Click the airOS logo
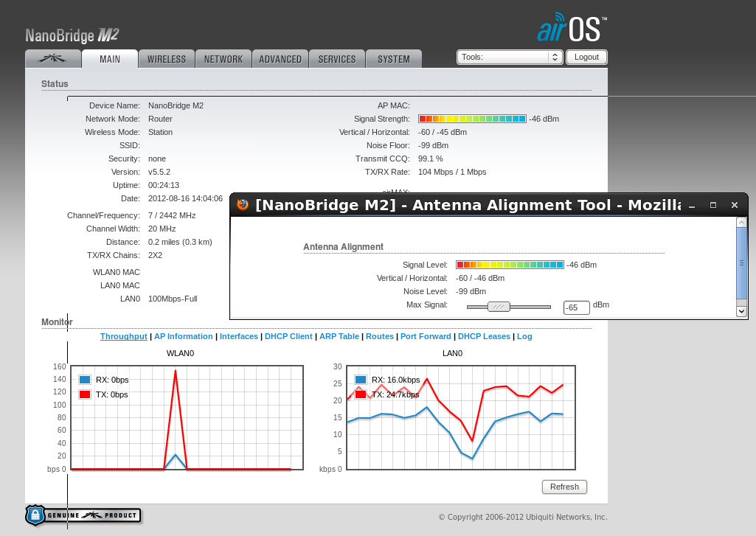756x536 pixels. coord(572,28)
